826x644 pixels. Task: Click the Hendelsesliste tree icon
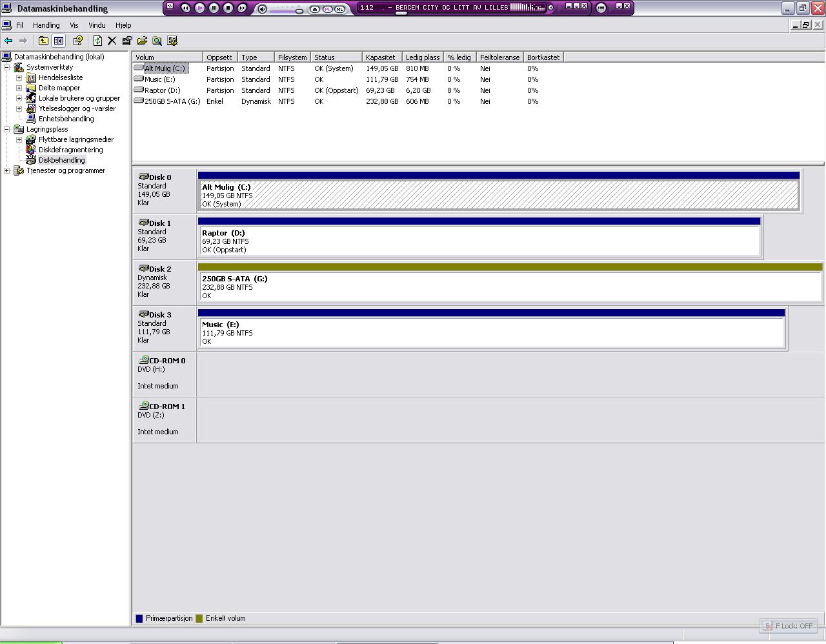click(31, 77)
